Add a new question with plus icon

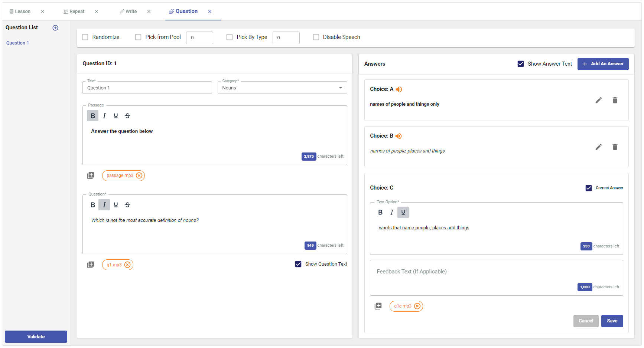pyautogui.click(x=55, y=28)
